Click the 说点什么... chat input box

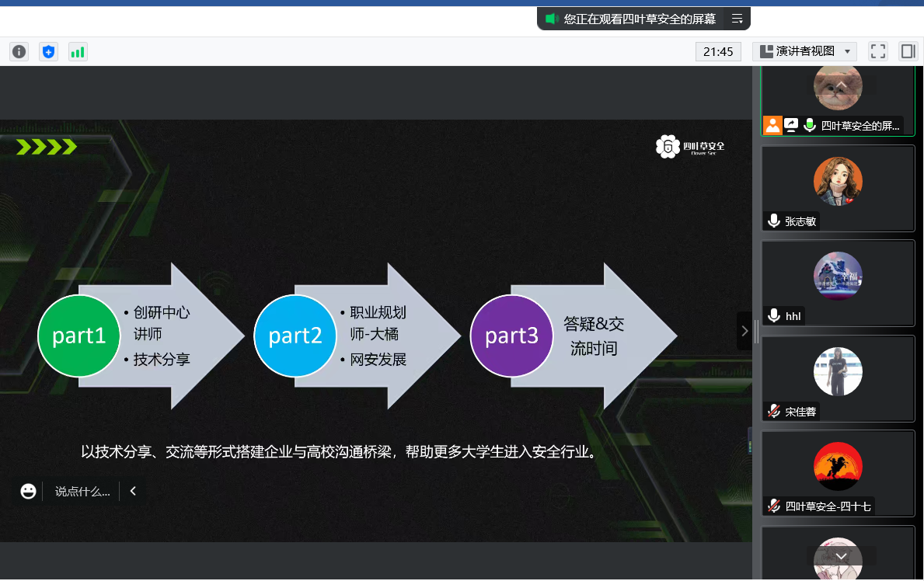(82, 491)
